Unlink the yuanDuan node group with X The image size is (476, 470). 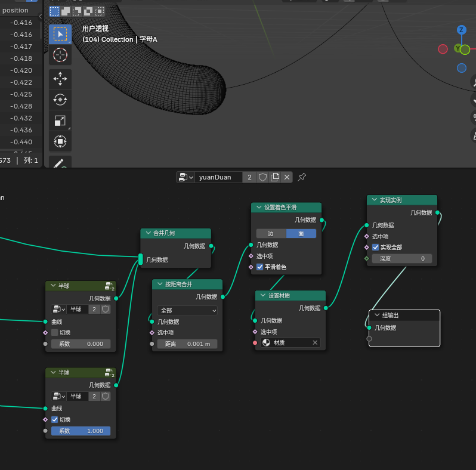coord(287,177)
